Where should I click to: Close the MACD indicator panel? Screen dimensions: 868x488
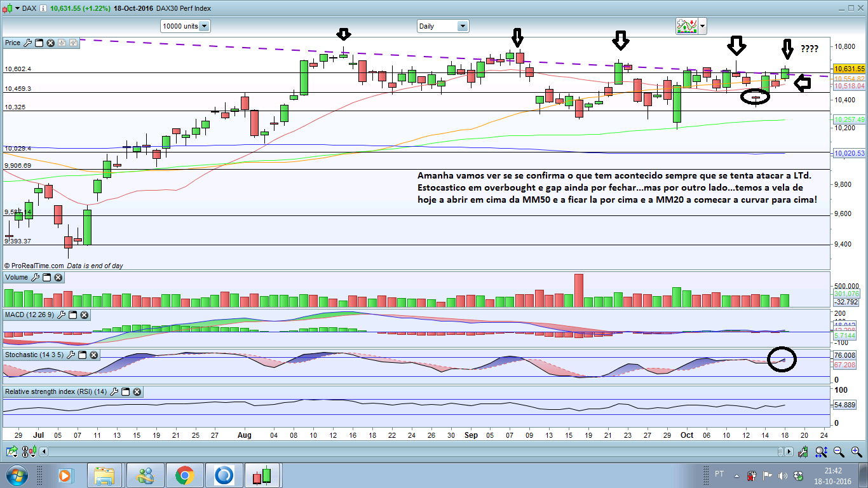click(x=84, y=315)
